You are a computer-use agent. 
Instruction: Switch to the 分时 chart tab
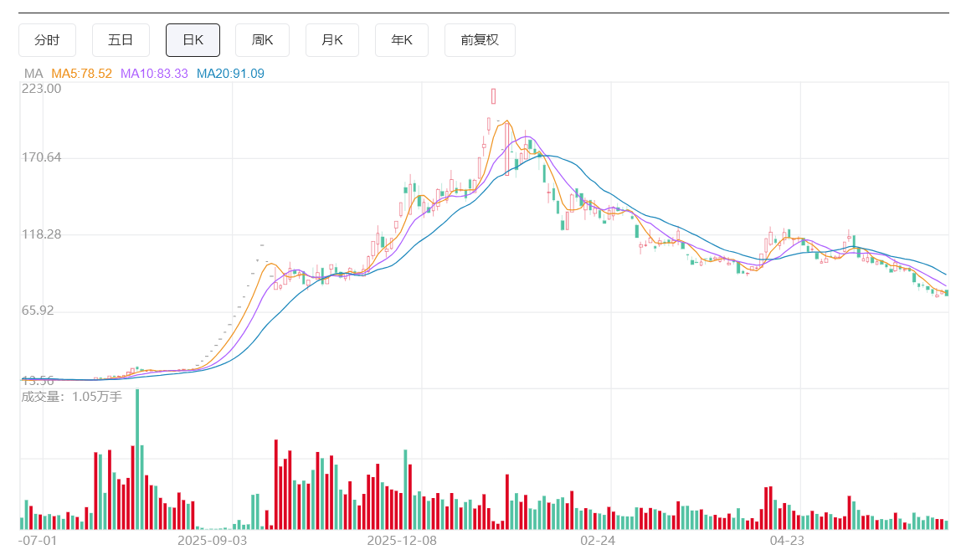pos(47,40)
